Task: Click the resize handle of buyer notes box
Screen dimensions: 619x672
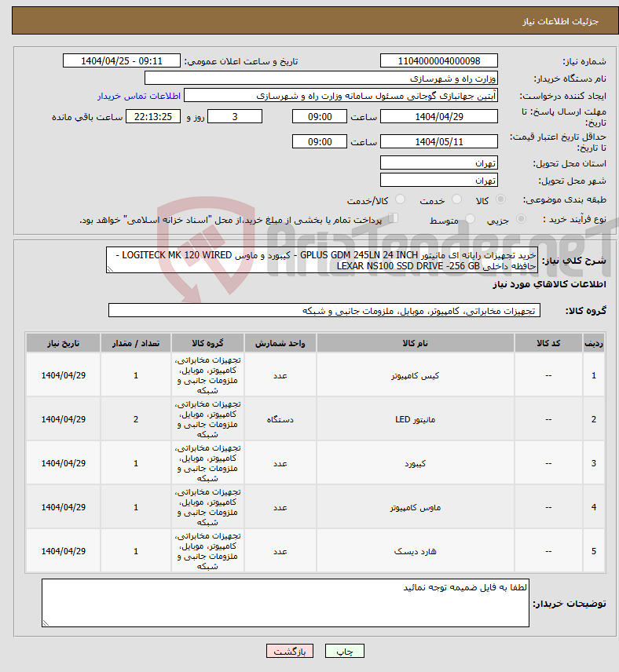Action: (x=46, y=623)
